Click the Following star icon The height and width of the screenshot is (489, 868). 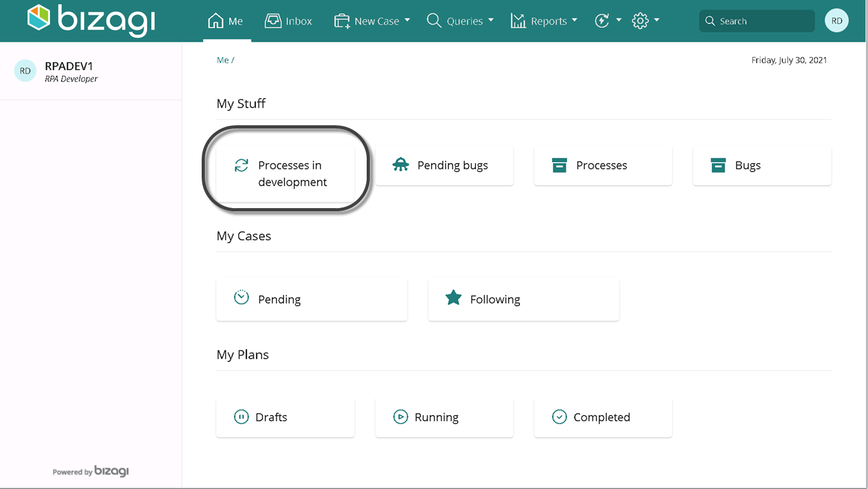[453, 298]
